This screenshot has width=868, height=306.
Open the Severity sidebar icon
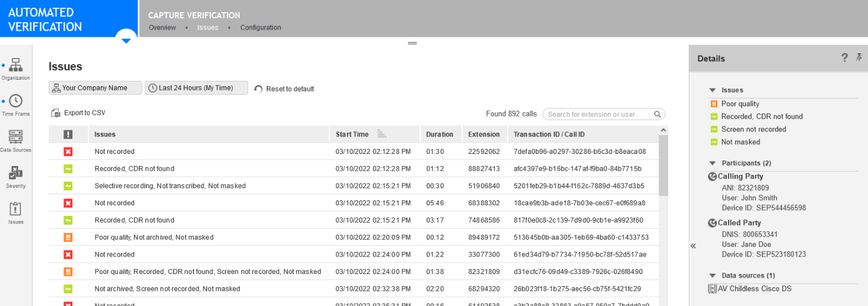16,174
